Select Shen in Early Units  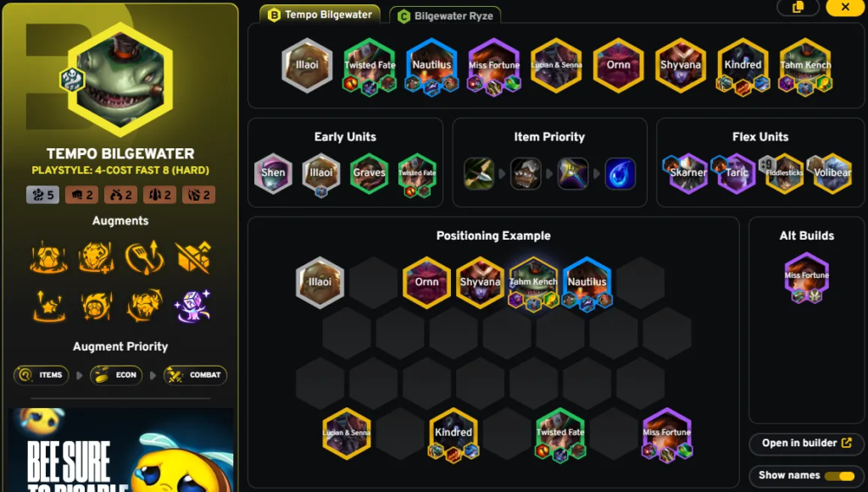(x=273, y=173)
